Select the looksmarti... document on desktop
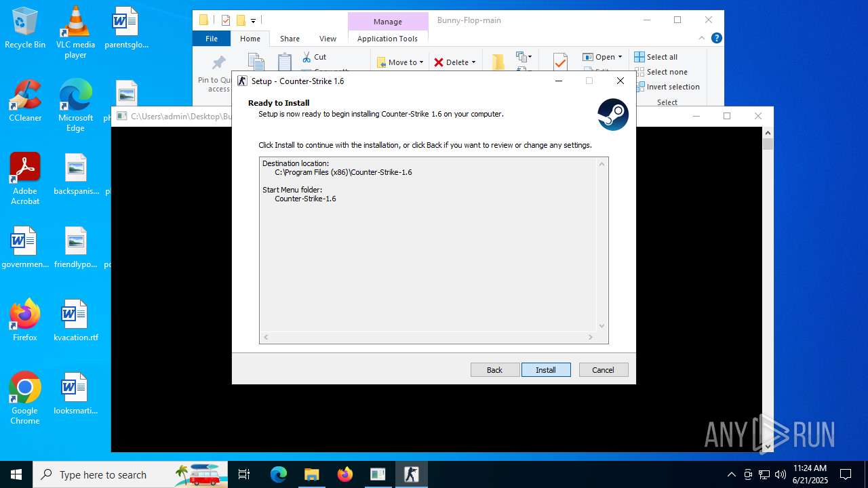Screen dimensions: 868x488 click(x=75, y=393)
